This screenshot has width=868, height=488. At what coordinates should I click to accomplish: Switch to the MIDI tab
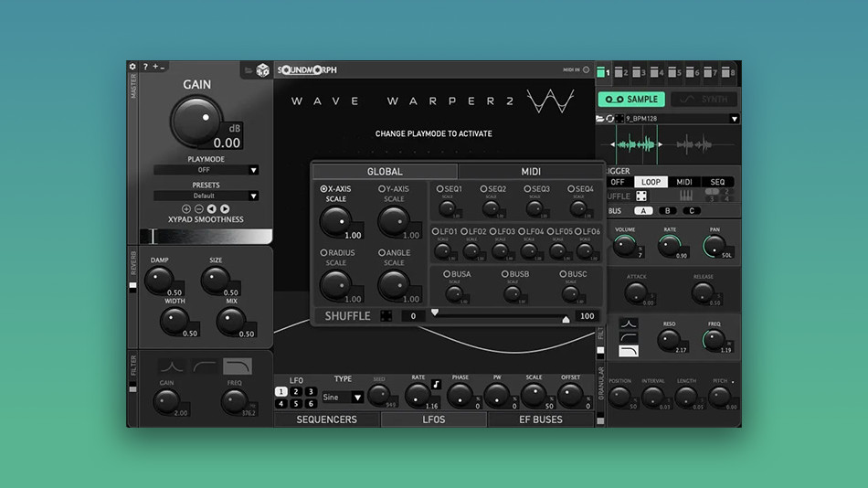(531, 172)
